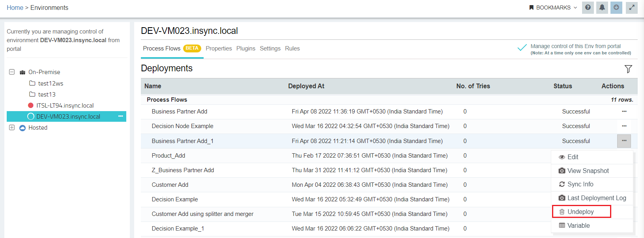Screen dimensions: 644x238
Task: Choose Edit from the actions menu
Action: click(592, 157)
